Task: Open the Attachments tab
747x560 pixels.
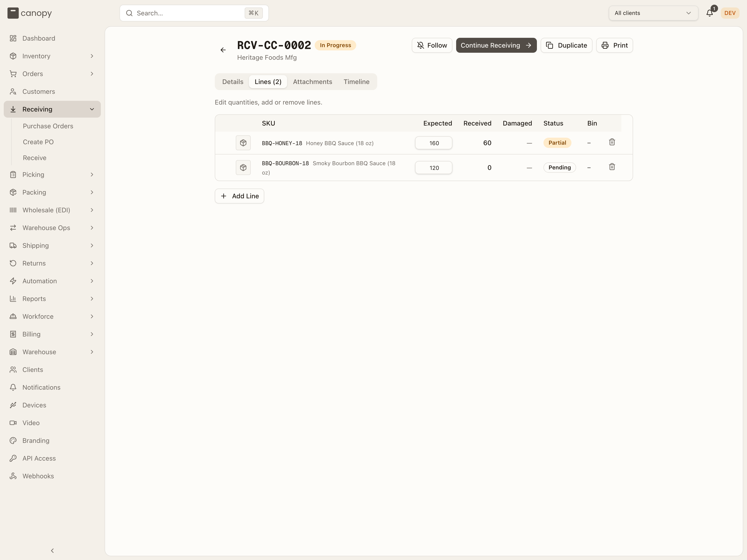Action: tap(312, 82)
